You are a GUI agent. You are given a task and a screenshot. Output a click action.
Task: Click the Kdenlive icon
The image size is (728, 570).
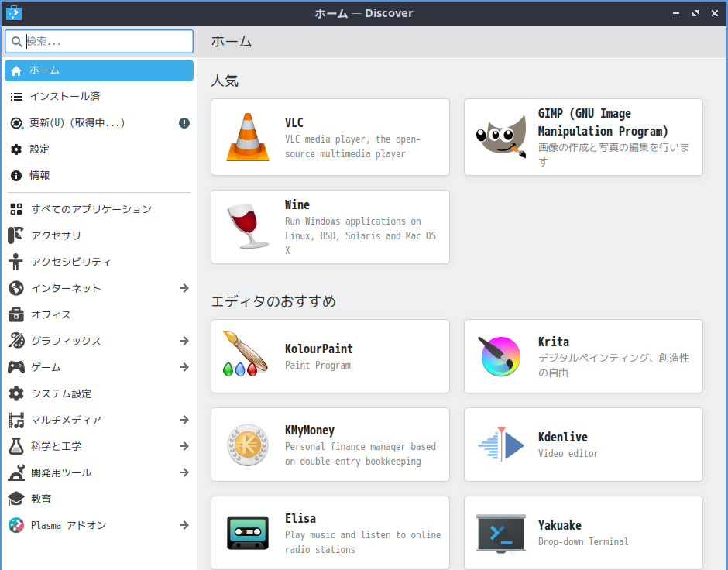point(500,445)
